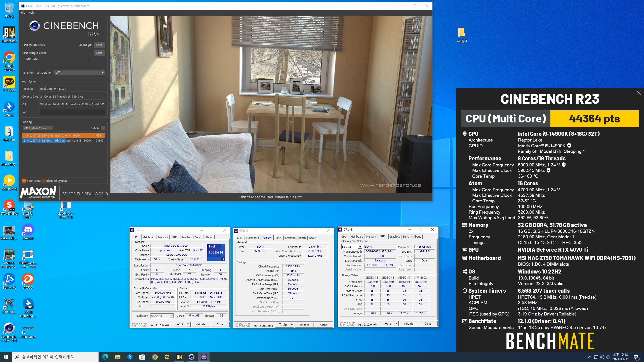Click Tools button in CPU-Z SPD window
This screenshot has height=362, width=644.
coord(387,324)
